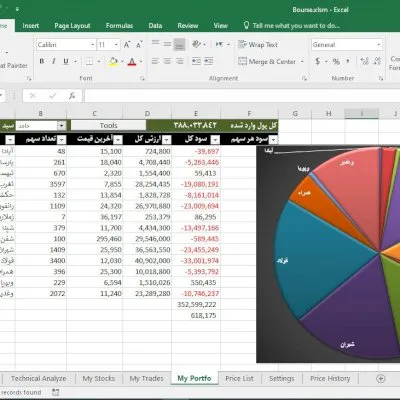Click Merge & Center button
400x400 pixels.
coord(267,61)
